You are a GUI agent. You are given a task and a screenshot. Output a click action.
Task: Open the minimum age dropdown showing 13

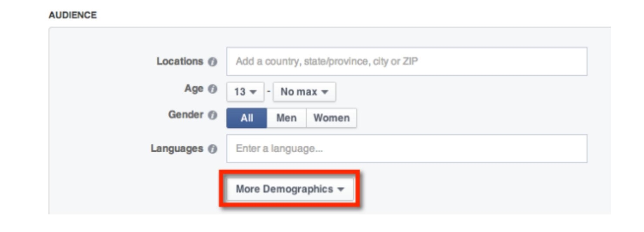click(245, 92)
